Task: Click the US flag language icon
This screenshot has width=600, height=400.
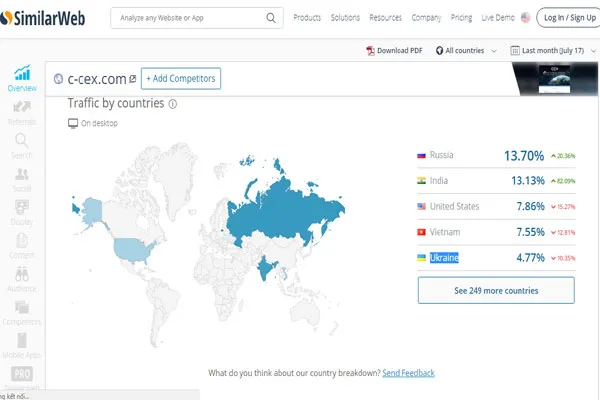Action: (x=526, y=18)
